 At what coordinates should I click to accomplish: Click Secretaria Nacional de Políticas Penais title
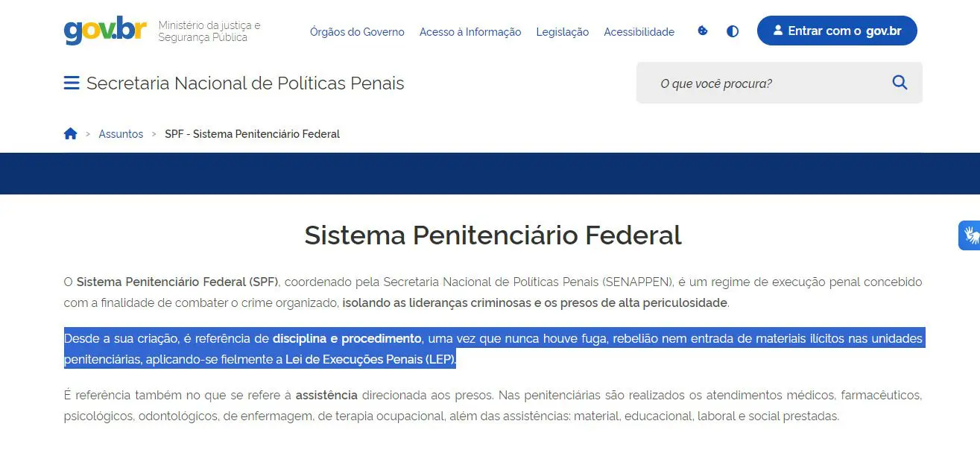tap(245, 83)
